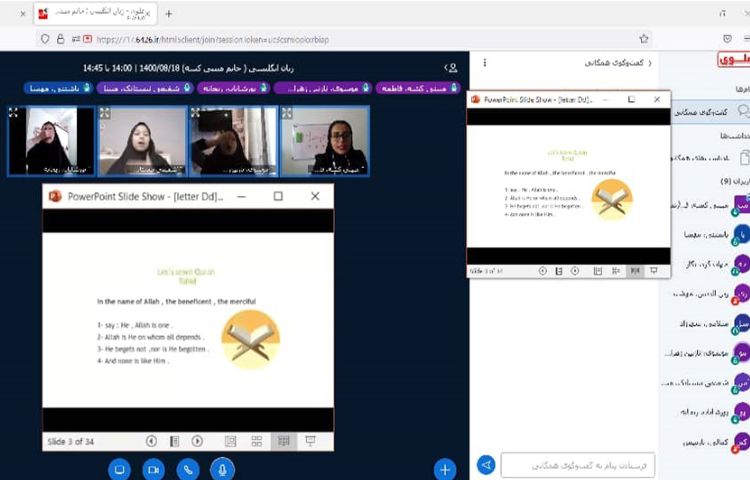Click the پورشابان ریحانه speaker pill

(233, 88)
